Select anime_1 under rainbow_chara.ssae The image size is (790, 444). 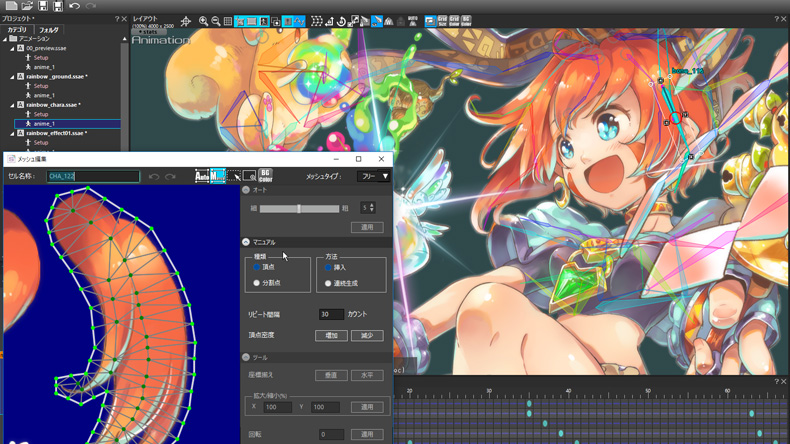point(68,123)
